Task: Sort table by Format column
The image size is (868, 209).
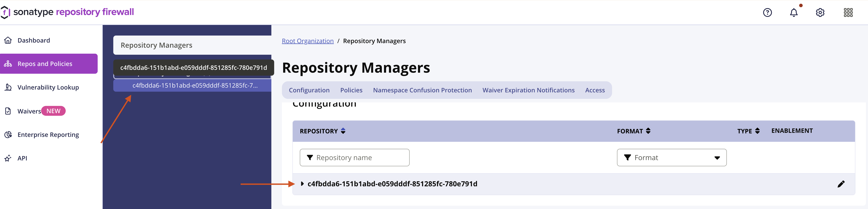Action: pyautogui.click(x=634, y=131)
